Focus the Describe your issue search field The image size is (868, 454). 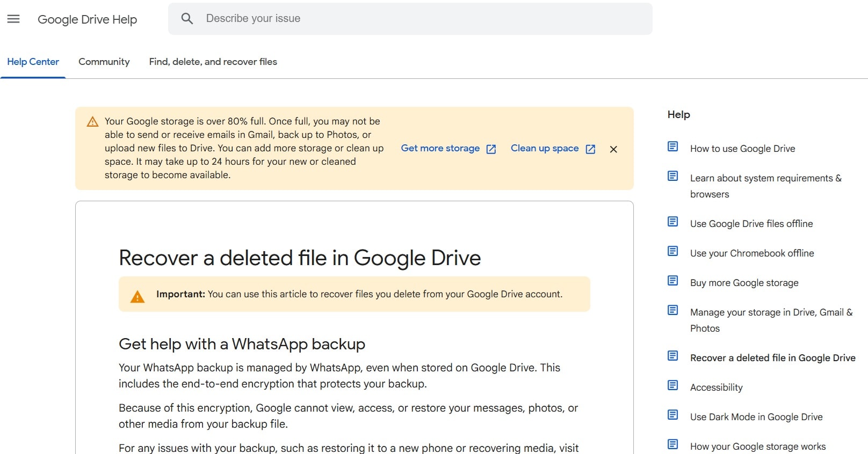click(x=410, y=19)
